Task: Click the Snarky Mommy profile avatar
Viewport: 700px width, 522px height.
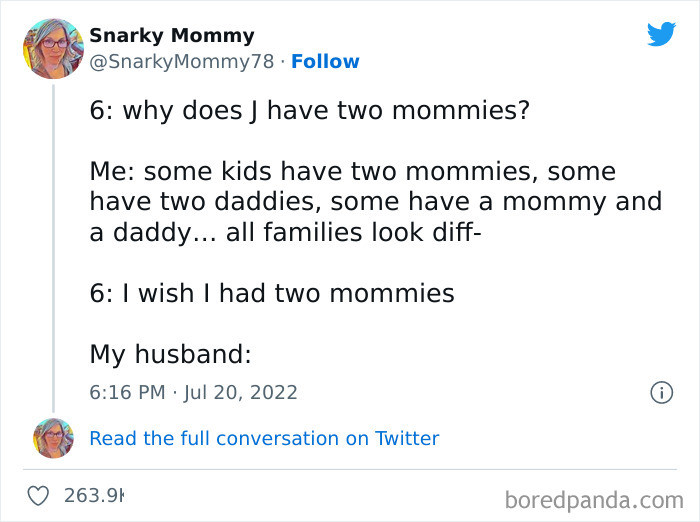Action: coord(53,48)
